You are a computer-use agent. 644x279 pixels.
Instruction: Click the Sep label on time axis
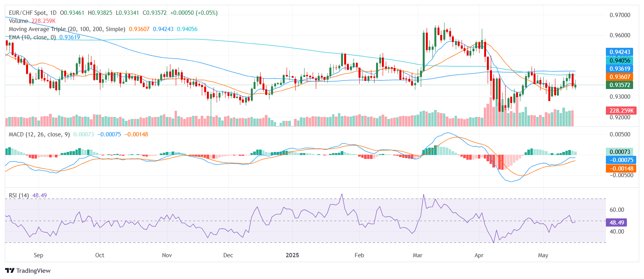[x=38, y=255]
